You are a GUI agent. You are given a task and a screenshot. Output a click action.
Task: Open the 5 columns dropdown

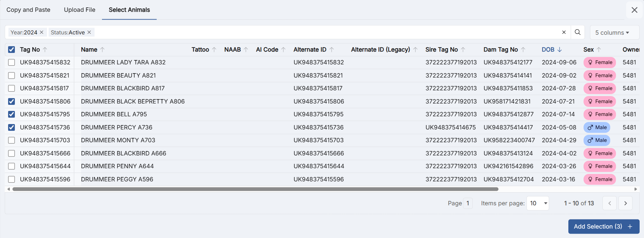[615, 32]
